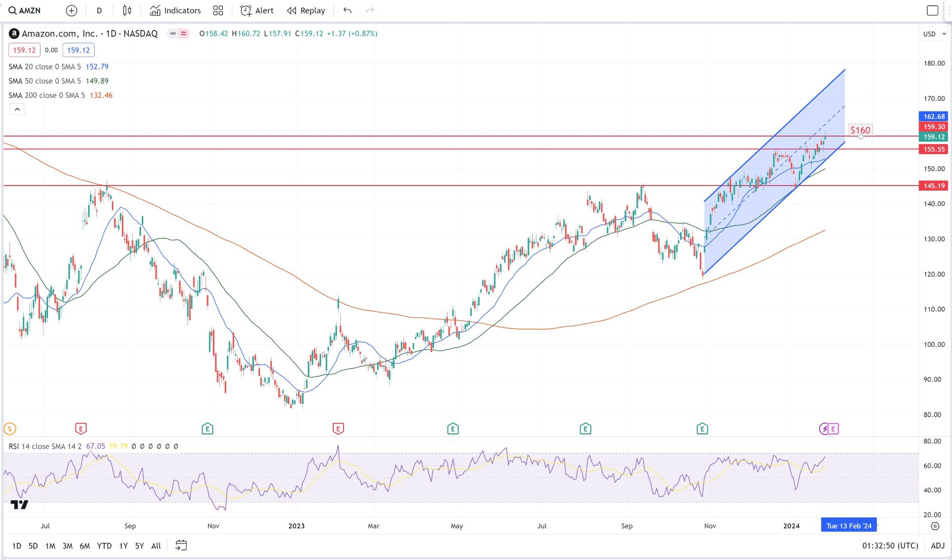Collapse the indicator legend arrow
This screenshot has height=560, width=952.
(17, 109)
